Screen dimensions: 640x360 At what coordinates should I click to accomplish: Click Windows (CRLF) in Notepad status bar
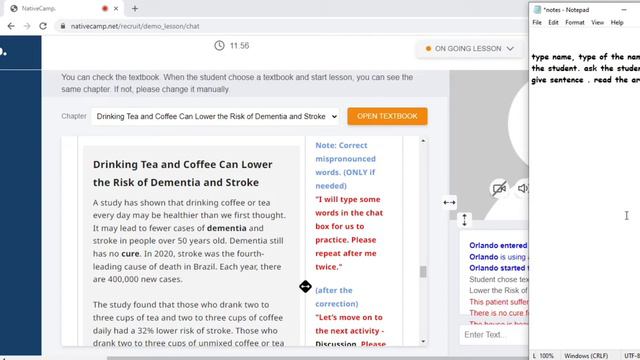click(x=586, y=356)
